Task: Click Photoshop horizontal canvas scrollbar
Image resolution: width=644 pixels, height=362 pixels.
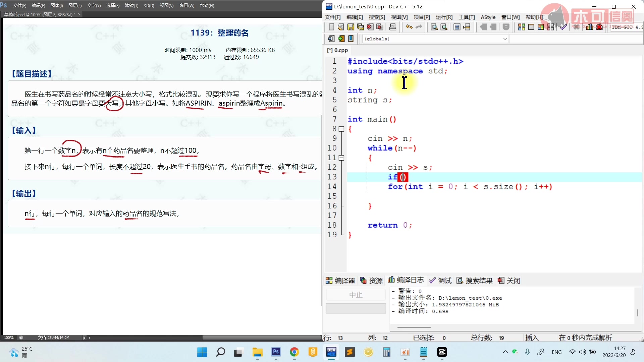Action: [262, 338]
